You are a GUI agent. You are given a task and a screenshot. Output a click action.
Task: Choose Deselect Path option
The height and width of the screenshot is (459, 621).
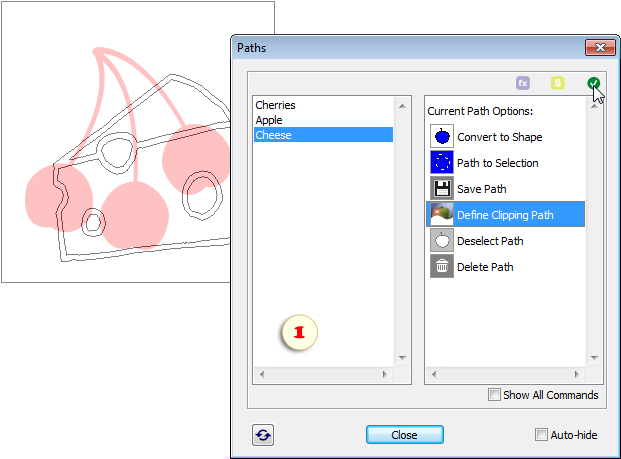click(505, 240)
